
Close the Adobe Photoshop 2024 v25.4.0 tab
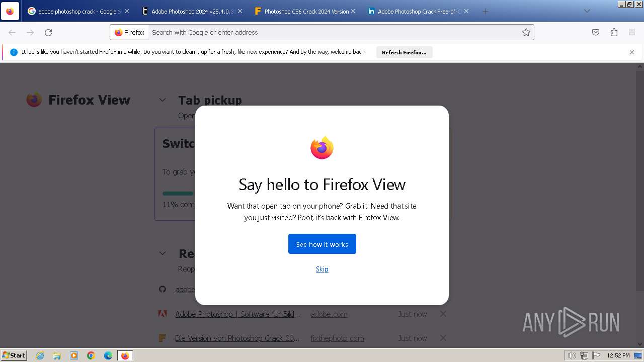pos(240,11)
